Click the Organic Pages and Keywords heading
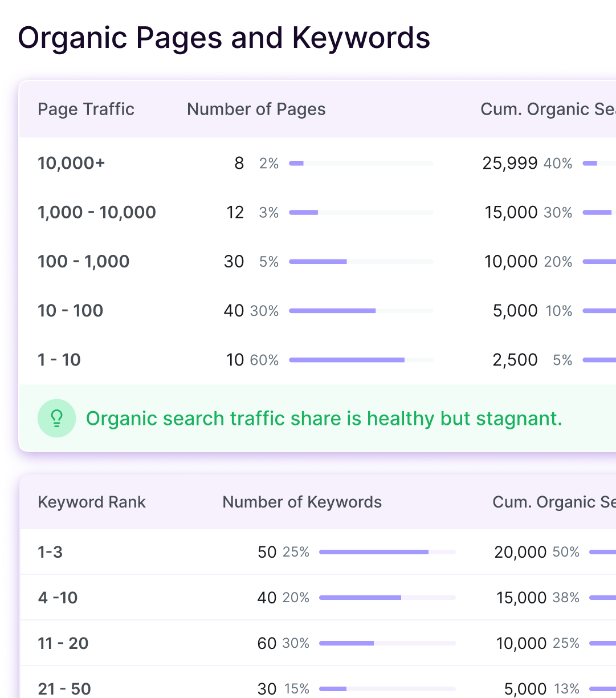Image resolution: width=616 pixels, height=698 pixels. [224, 38]
